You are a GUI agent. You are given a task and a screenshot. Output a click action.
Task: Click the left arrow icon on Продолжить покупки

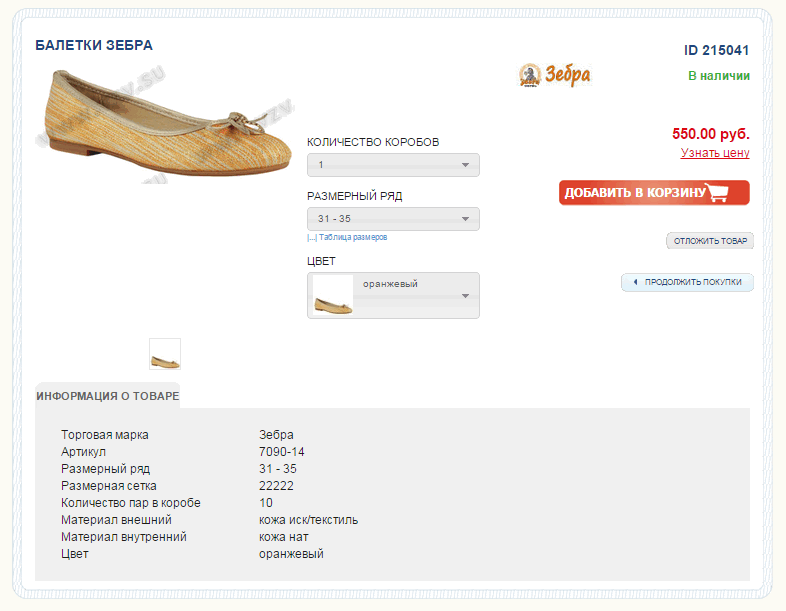point(635,283)
